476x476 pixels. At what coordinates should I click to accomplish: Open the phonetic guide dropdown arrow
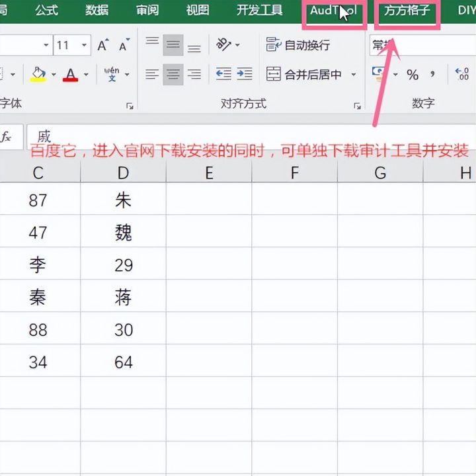[x=127, y=74]
